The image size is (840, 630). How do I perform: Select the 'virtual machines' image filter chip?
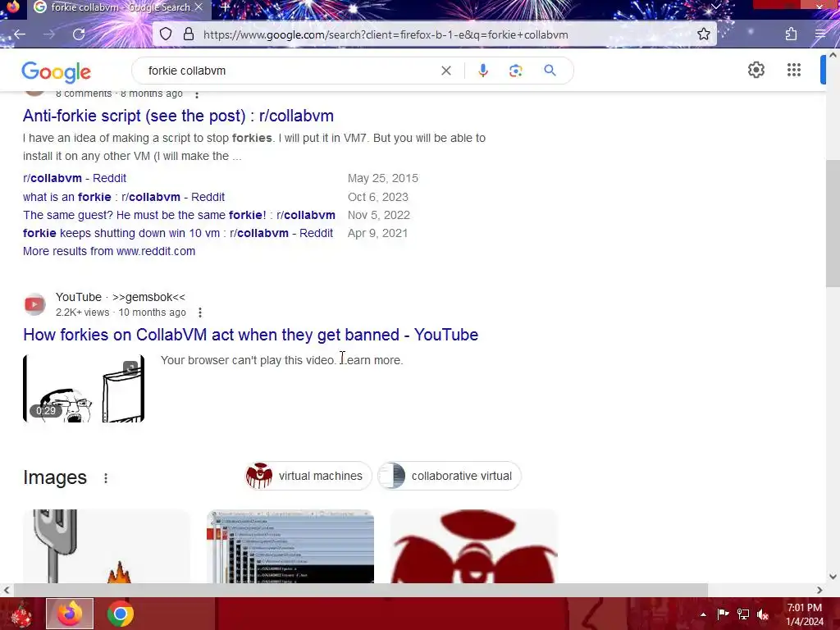pyautogui.click(x=308, y=476)
